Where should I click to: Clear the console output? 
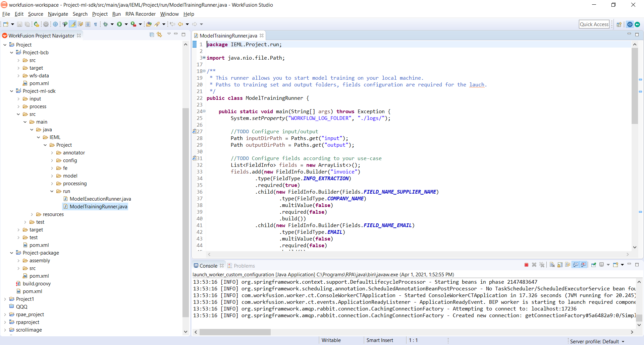click(x=552, y=265)
